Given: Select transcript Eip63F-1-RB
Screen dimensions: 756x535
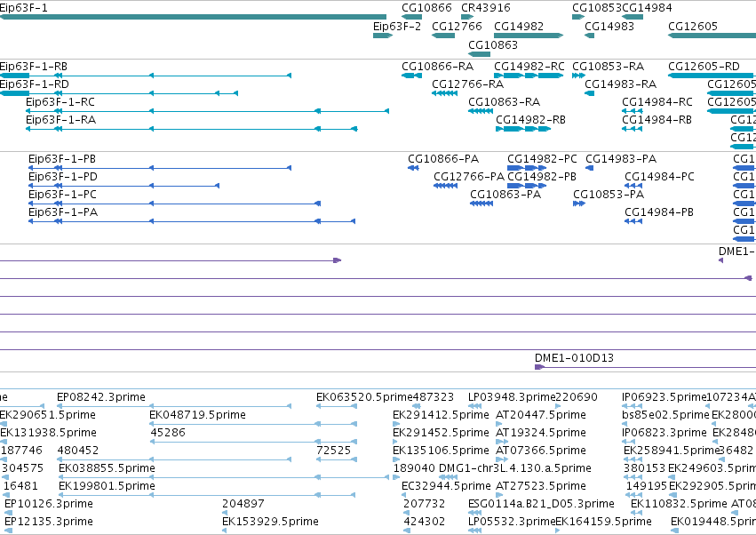Looking at the screenshot, I should pos(33,67).
